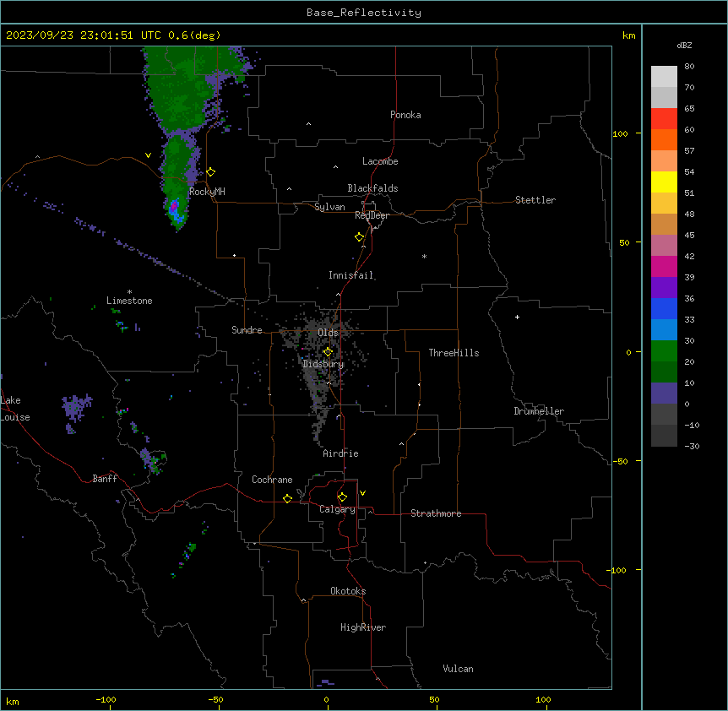Image resolution: width=728 pixels, height=711 pixels.
Task: Click the Blackfalds city label
Action: coord(372,188)
